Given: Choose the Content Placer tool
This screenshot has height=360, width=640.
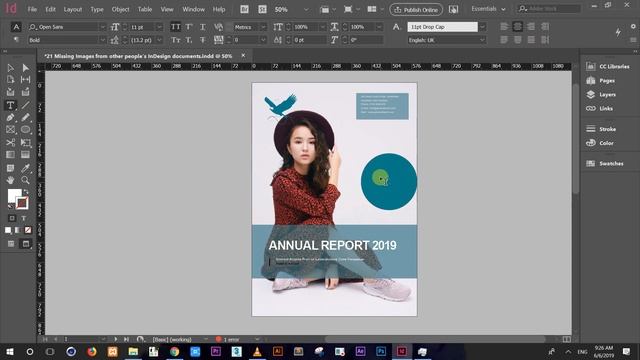Looking at the screenshot, I should (25, 92).
